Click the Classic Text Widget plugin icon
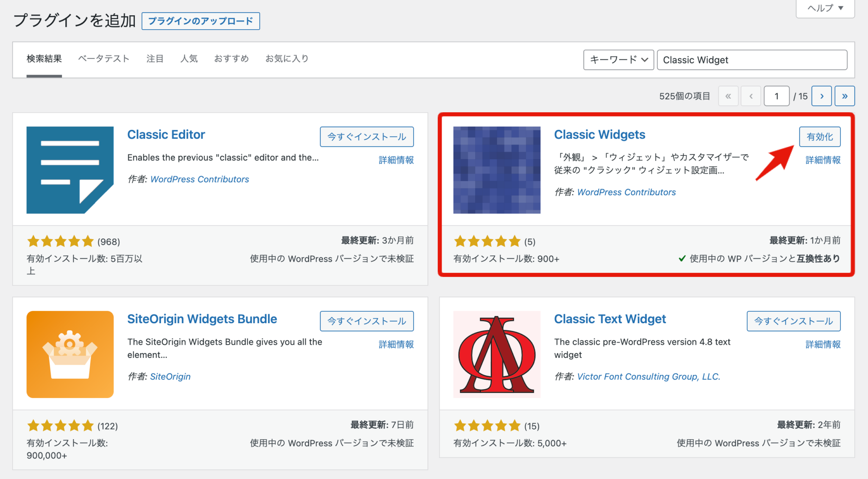The width and height of the screenshot is (868, 479). click(496, 354)
